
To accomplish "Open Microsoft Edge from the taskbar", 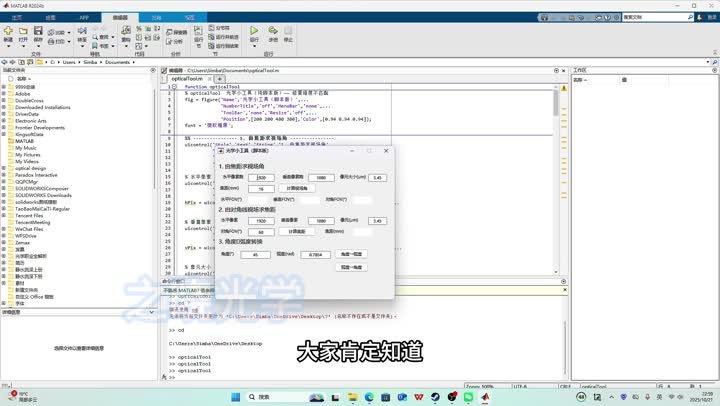I will (x=369, y=397).
